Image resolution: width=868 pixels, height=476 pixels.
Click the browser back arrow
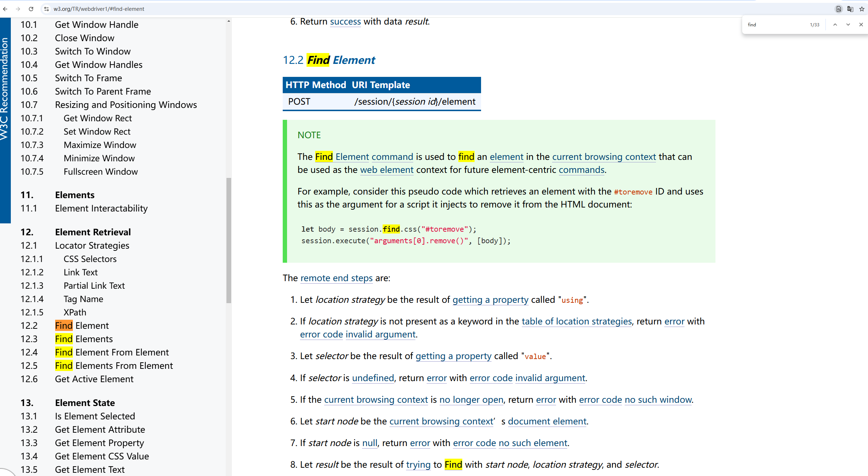click(x=5, y=9)
